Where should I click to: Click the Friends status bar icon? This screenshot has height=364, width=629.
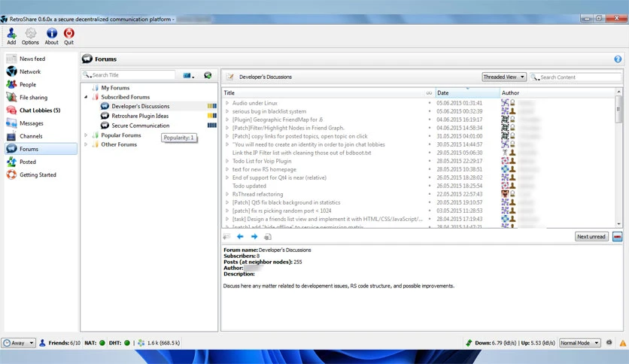click(x=42, y=343)
